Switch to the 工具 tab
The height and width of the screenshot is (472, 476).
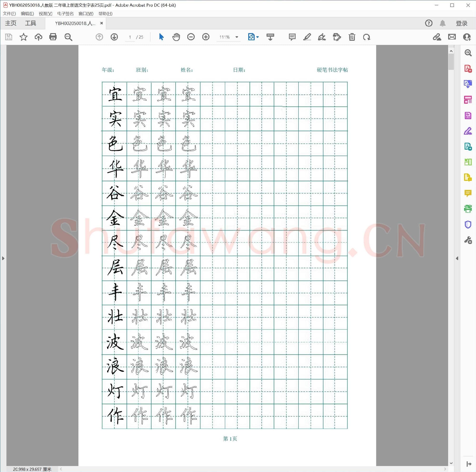coord(30,23)
